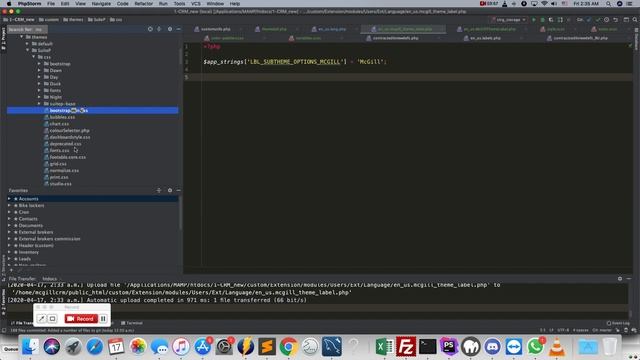Expand the Dawn folder
This screenshot has width=640, height=360.
point(40,70)
